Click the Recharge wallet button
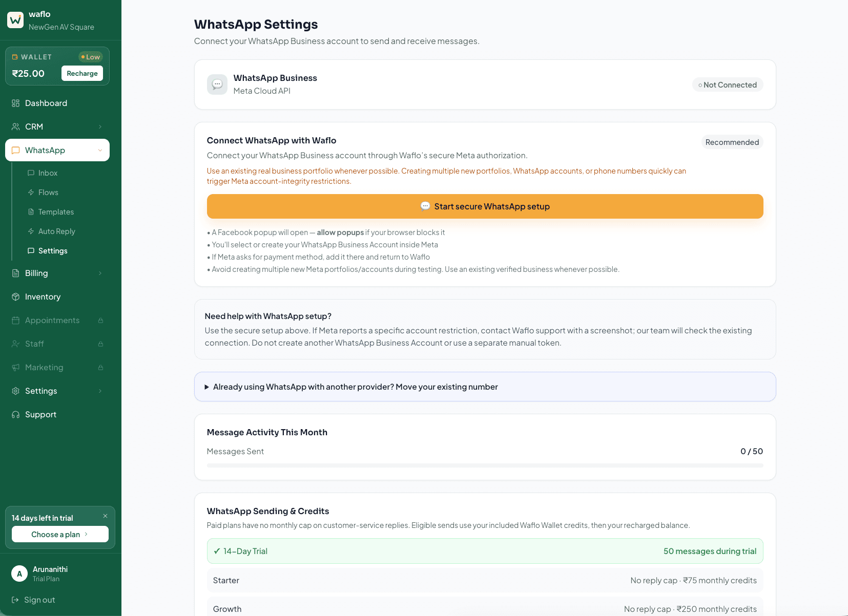 pos(82,73)
